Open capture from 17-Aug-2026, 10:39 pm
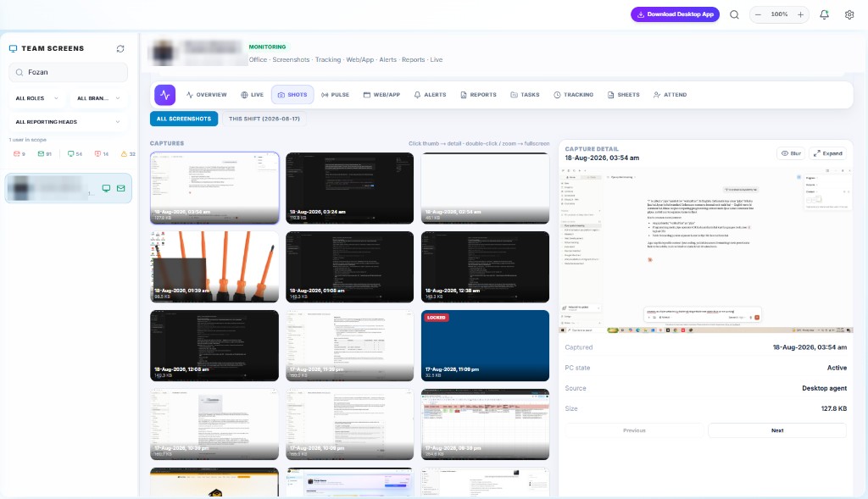The width and height of the screenshot is (868, 499). [x=214, y=424]
